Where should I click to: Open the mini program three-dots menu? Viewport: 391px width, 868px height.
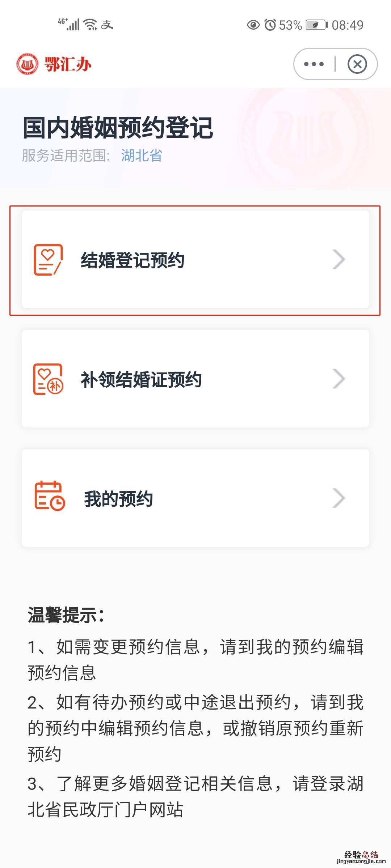(x=314, y=64)
